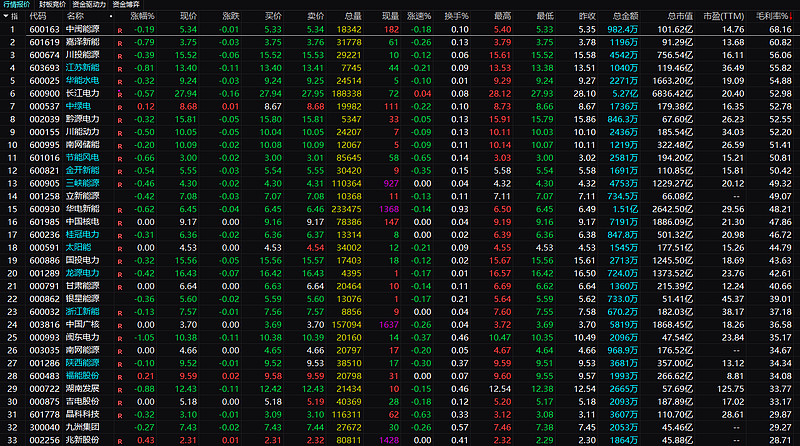Sort by the 现价 column header

pyautogui.click(x=188, y=16)
